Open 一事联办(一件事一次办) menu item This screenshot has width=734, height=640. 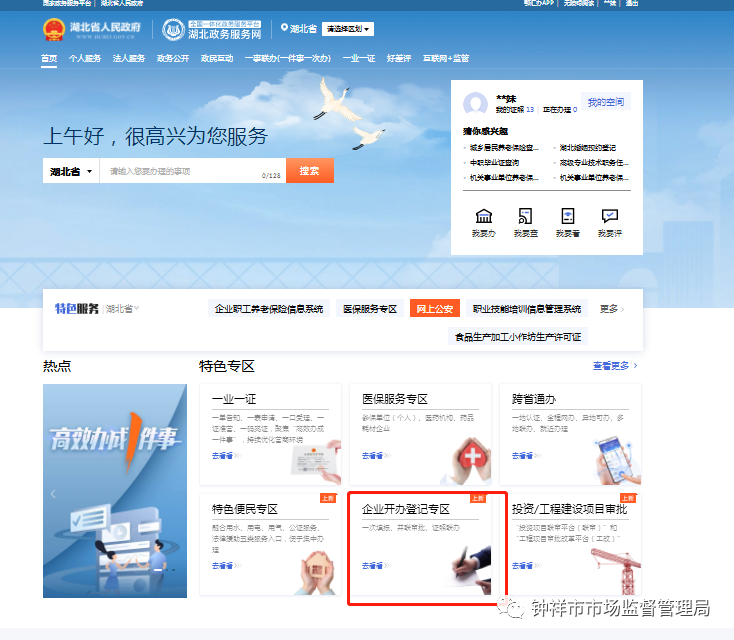288,58
